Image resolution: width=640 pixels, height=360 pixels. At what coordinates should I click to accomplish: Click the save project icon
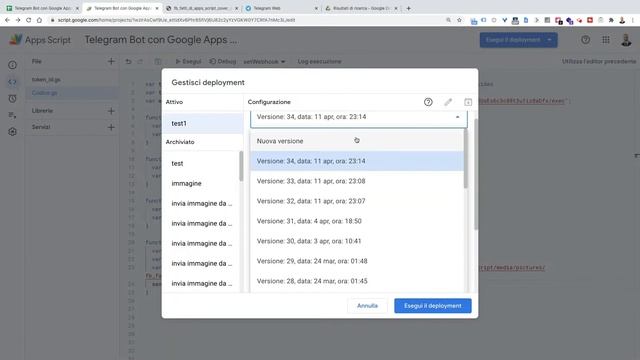click(x=158, y=62)
